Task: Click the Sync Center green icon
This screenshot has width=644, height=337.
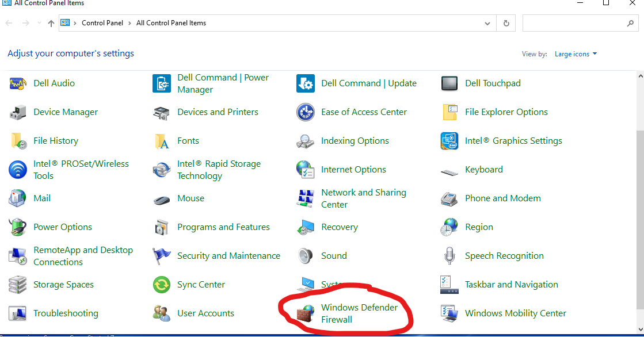Action: pos(162,285)
